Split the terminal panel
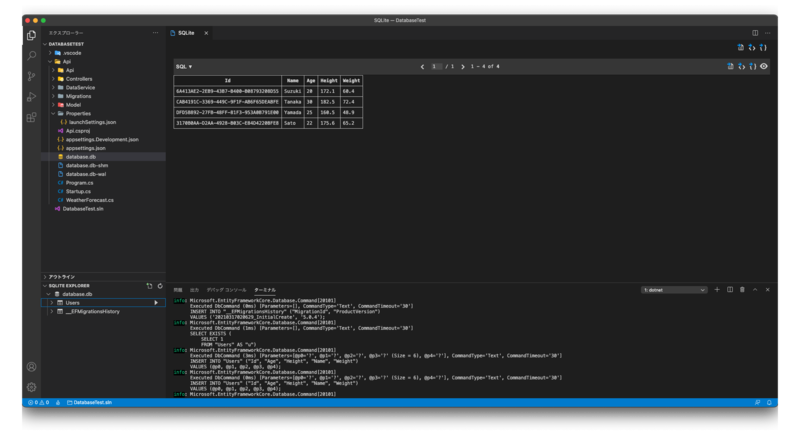This screenshot has width=800, height=436. tap(730, 290)
